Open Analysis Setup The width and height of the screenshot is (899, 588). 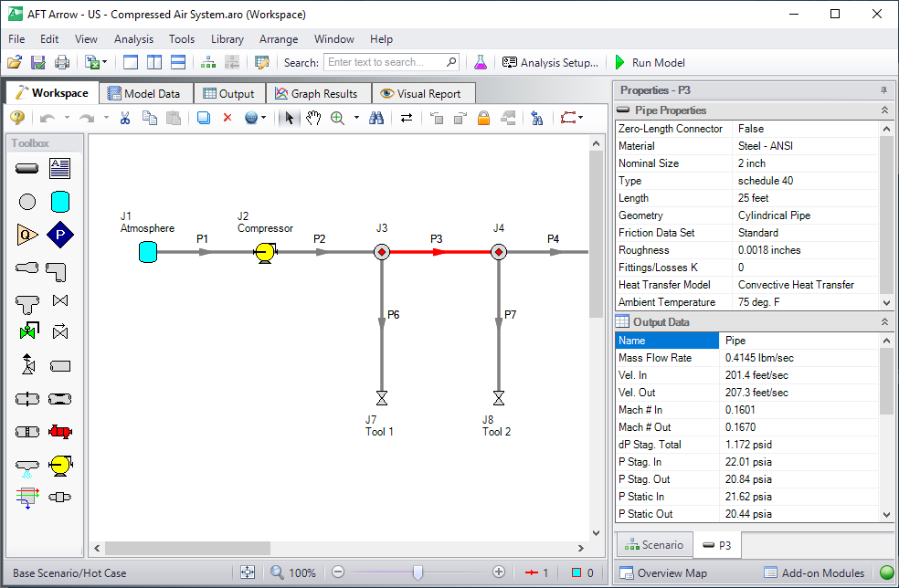pos(550,62)
